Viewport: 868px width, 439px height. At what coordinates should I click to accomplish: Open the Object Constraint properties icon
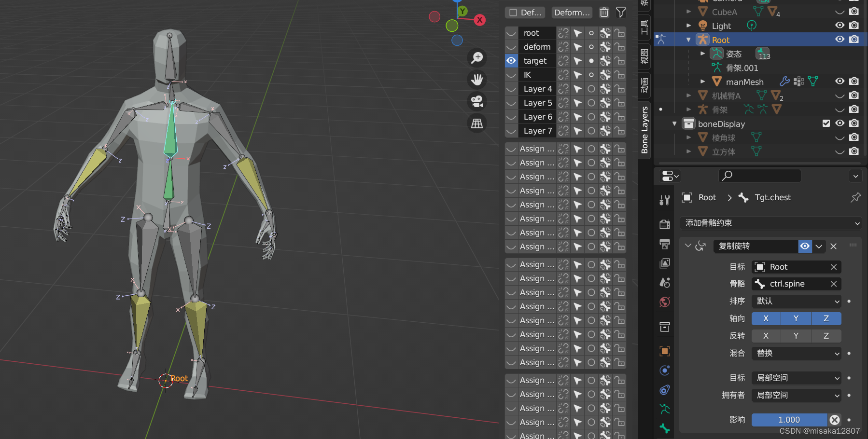click(x=665, y=390)
